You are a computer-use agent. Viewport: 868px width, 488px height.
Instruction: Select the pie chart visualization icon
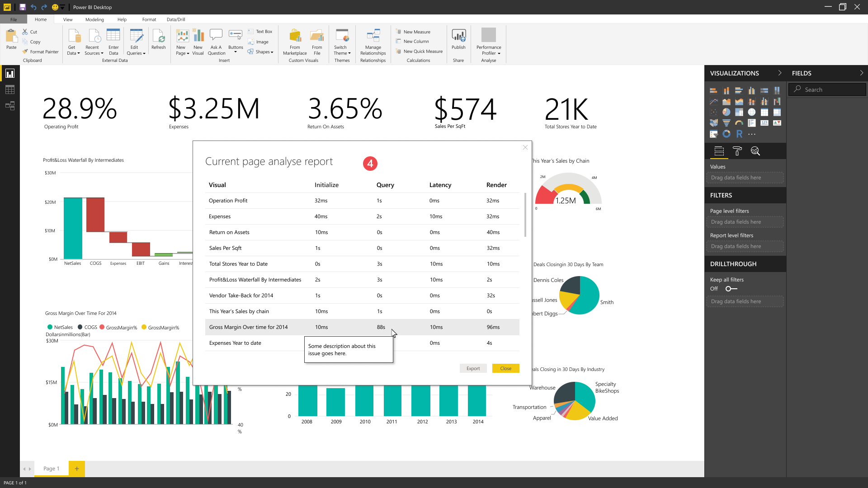tap(726, 112)
